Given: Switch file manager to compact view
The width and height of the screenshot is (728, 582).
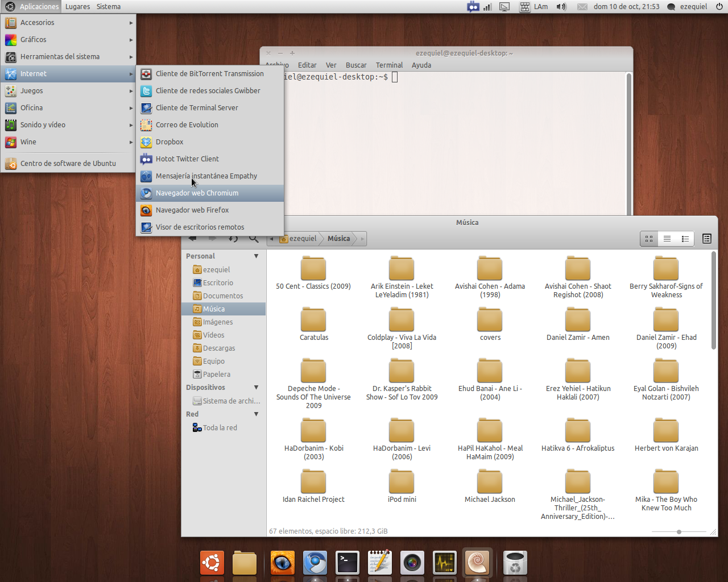Looking at the screenshot, I should tap(685, 239).
